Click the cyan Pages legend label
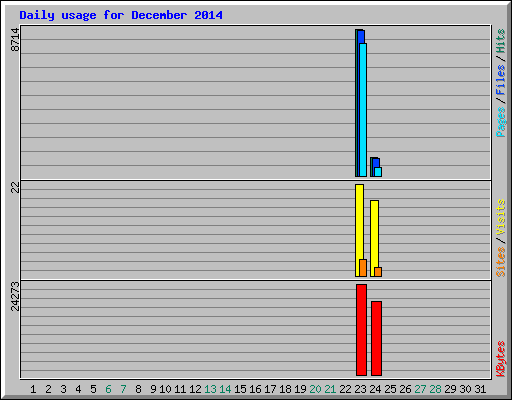The image size is (512, 400). (500, 122)
